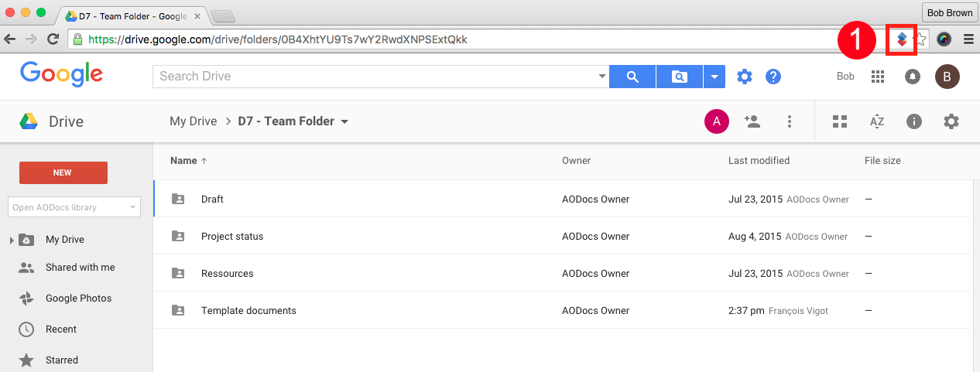Click the share folder add-person icon

(752, 121)
